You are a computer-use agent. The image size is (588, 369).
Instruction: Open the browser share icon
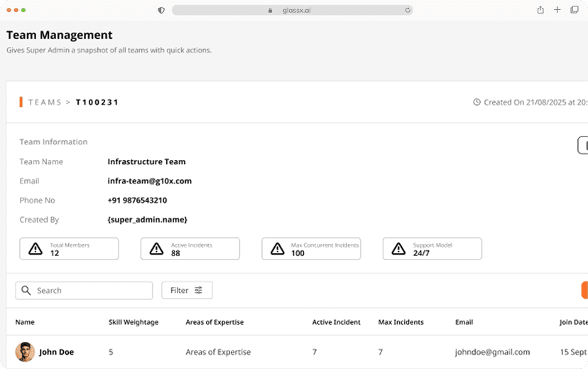pos(540,10)
